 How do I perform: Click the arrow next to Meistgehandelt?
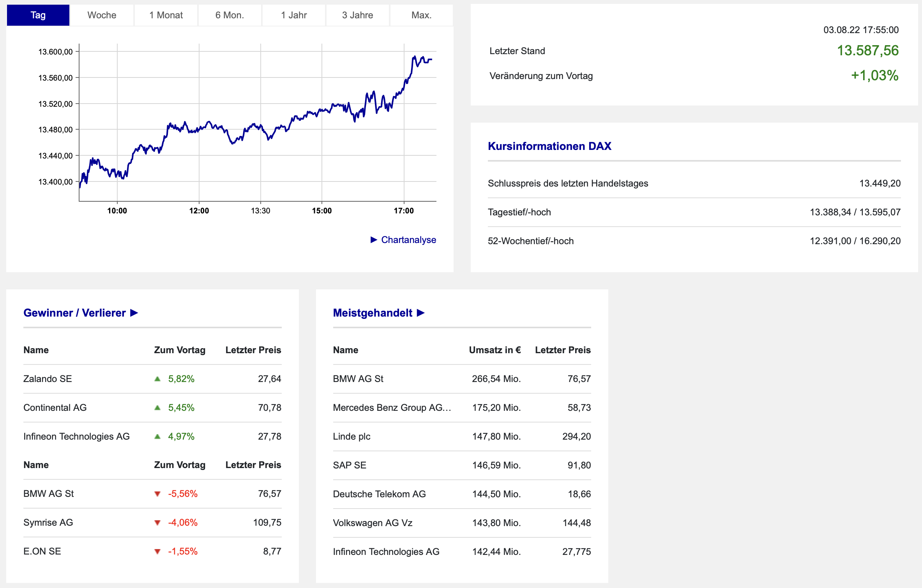pos(420,313)
